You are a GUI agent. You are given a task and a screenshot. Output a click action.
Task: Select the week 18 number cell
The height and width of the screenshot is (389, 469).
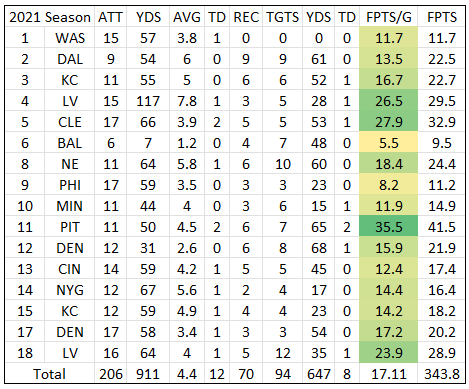click(25, 353)
